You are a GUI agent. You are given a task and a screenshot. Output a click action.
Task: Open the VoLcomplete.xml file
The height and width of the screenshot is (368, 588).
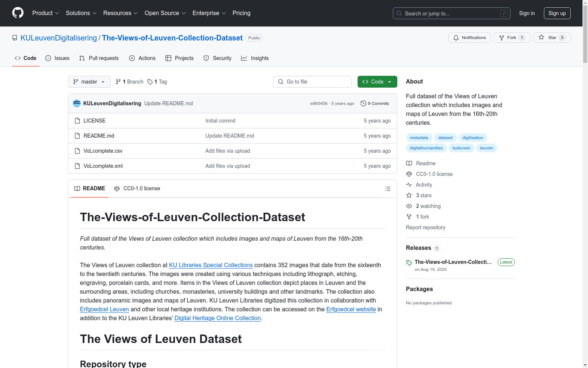[103, 166]
